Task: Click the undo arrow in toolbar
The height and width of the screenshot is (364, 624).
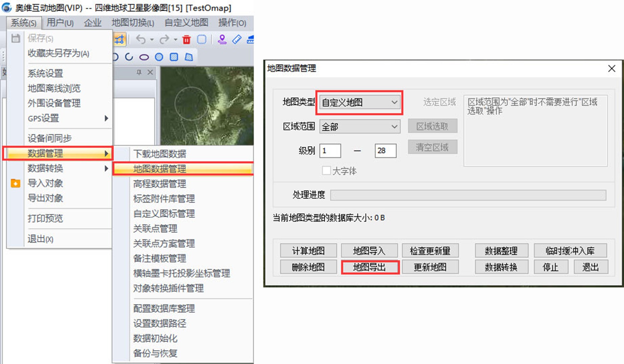Action: (141, 40)
